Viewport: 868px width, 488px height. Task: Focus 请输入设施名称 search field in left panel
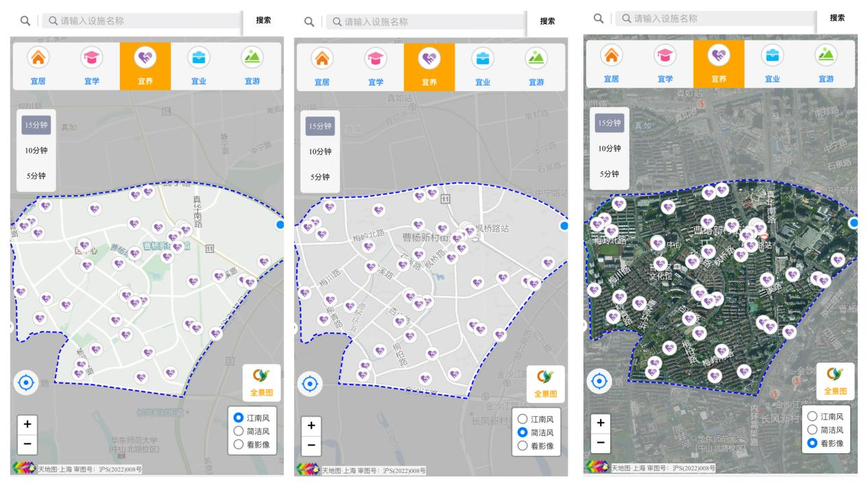click(x=141, y=21)
